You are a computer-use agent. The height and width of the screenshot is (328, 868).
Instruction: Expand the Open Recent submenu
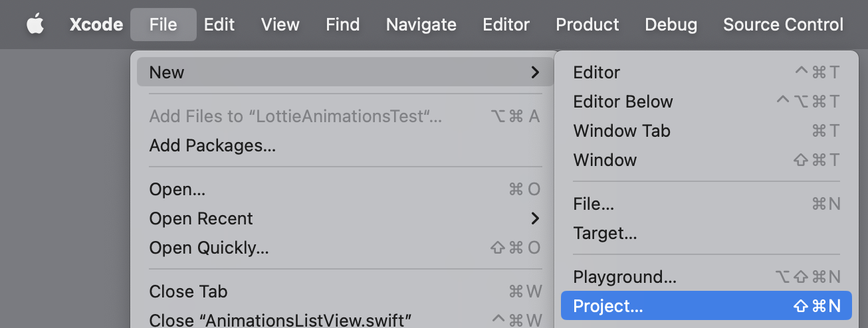[x=535, y=218]
